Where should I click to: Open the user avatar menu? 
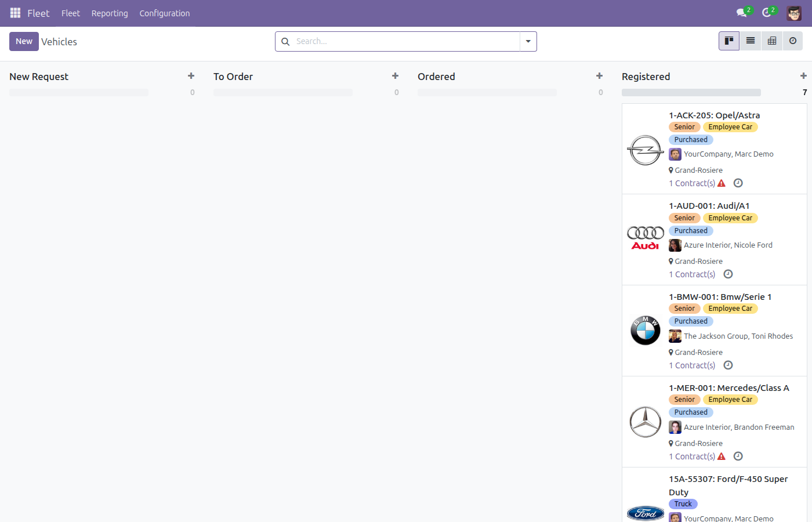point(794,13)
